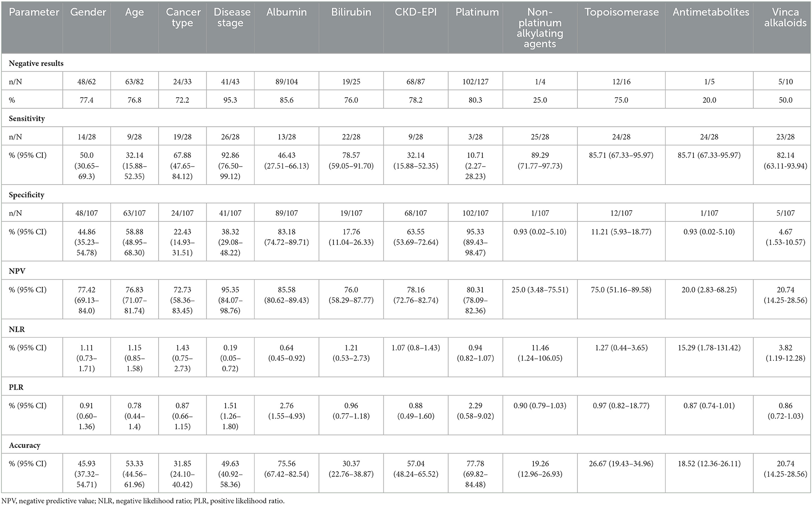Click the 77.4 percent Gender cell
Image resolution: width=812 pixels, height=506 pixels.
pos(86,100)
